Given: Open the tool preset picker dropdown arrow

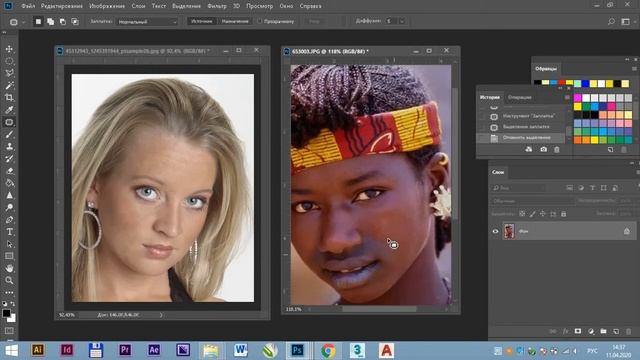Looking at the screenshot, I should pyautogui.click(x=23, y=22).
